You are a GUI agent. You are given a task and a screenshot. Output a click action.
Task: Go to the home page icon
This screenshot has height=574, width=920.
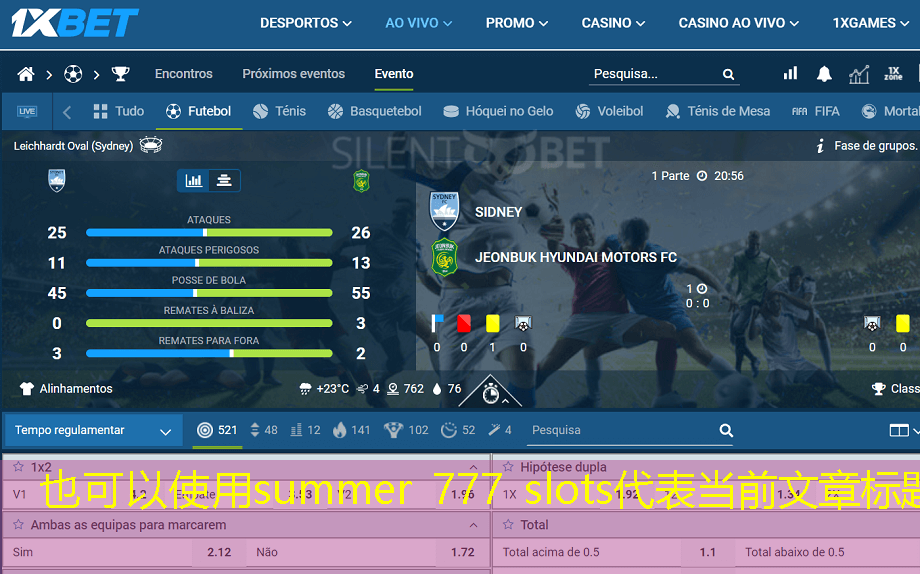[x=26, y=74]
